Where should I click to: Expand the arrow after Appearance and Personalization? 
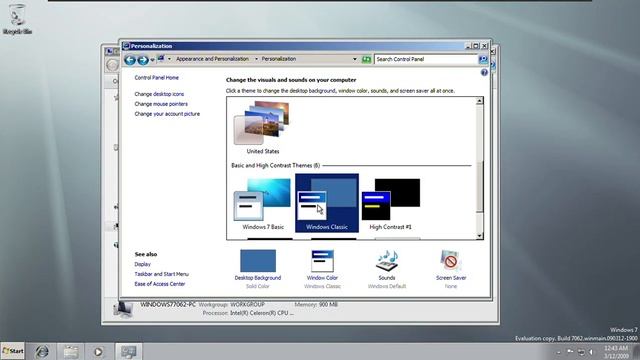click(x=256, y=59)
